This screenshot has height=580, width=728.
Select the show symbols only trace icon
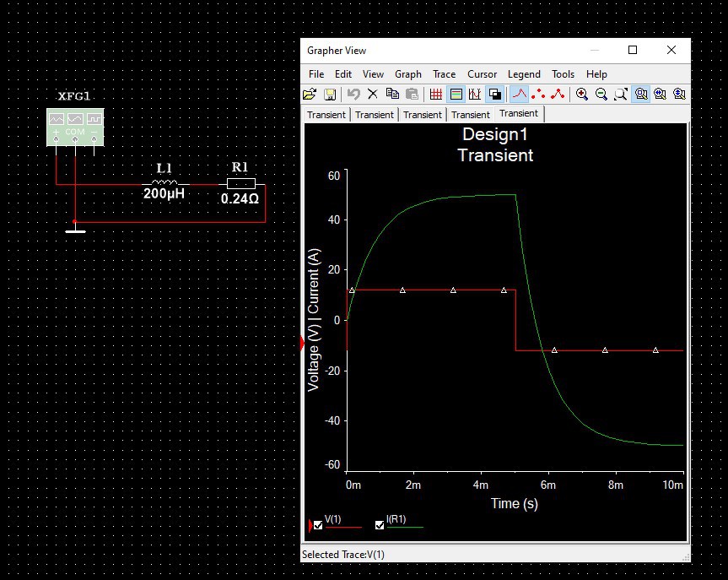coord(538,95)
